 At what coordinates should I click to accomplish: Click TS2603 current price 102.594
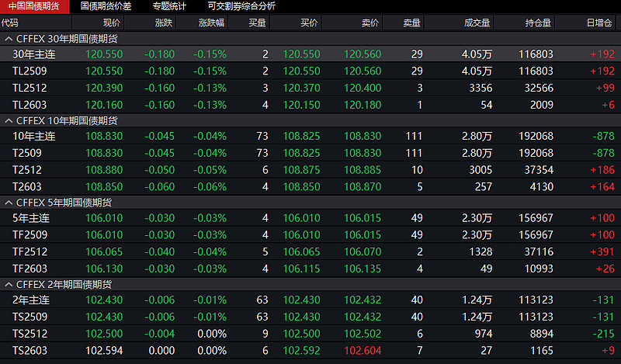[x=104, y=351]
